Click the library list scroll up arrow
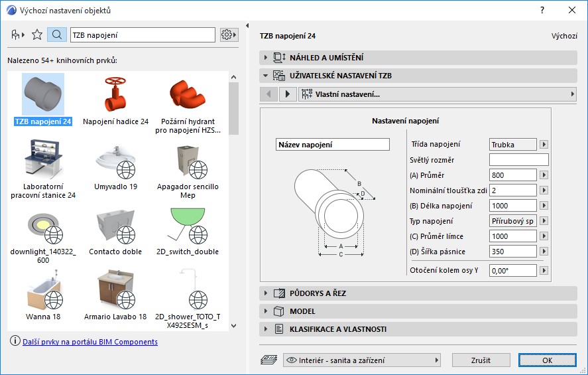The width and height of the screenshot is (588, 375). coord(233,77)
